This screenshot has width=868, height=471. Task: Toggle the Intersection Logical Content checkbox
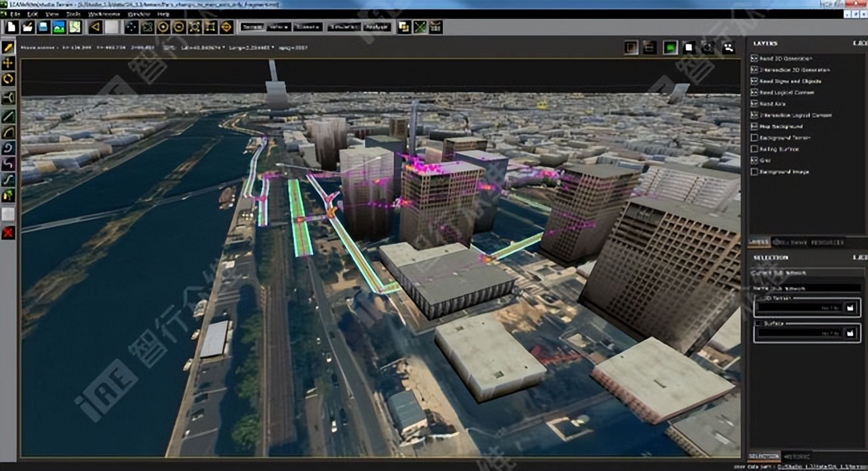point(754,115)
